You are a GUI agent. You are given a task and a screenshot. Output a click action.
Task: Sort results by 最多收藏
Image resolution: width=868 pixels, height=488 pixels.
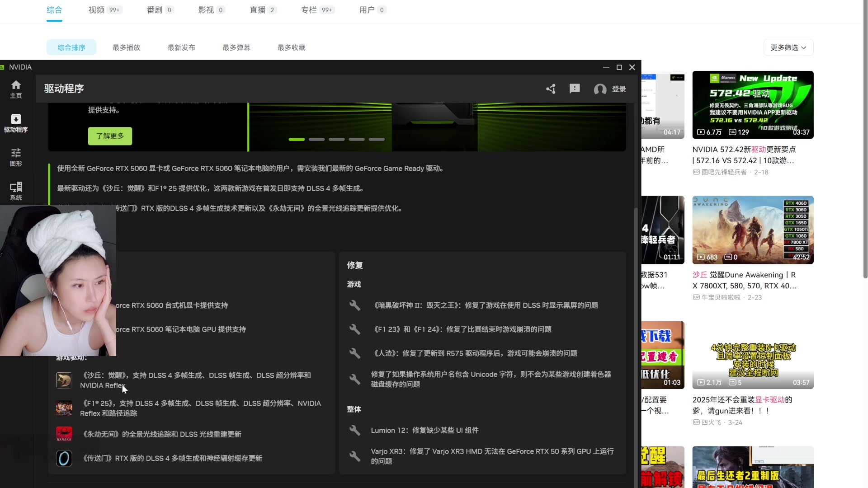tap(292, 47)
